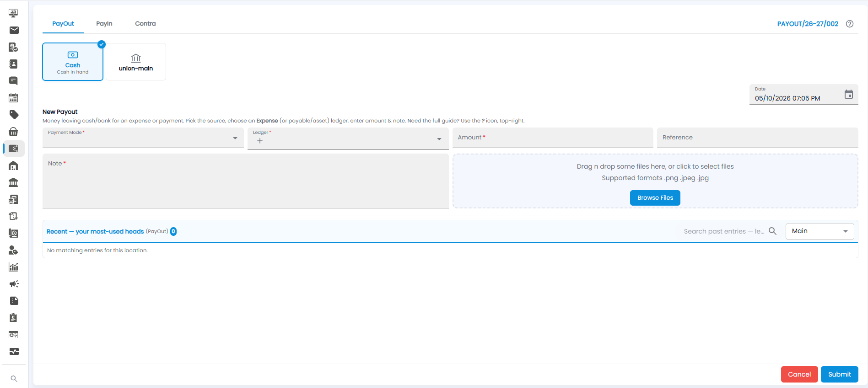
Task: Click the search icon for past entries
Action: [x=773, y=231]
